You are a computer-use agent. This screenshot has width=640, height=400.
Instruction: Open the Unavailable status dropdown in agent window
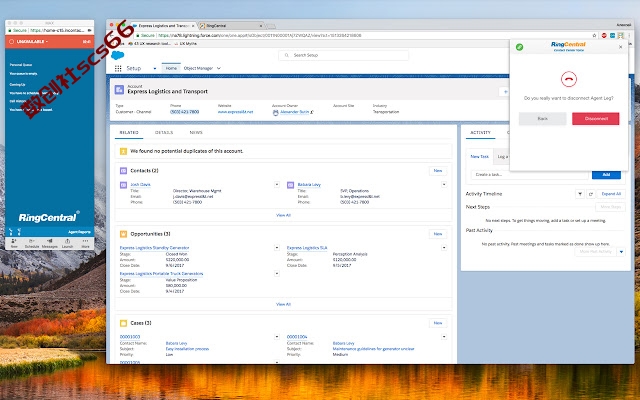pyautogui.click(x=32, y=42)
